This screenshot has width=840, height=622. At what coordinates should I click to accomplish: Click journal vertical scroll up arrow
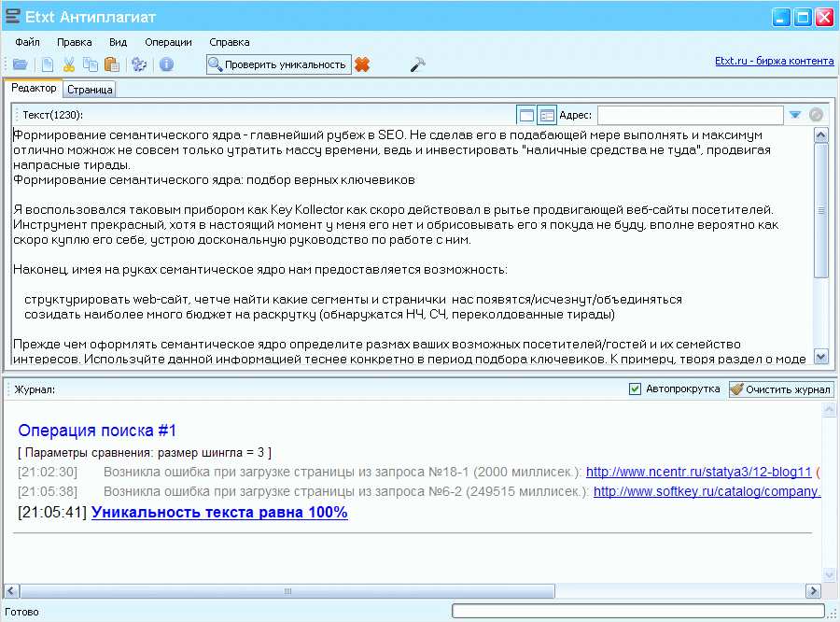click(x=829, y=410)
